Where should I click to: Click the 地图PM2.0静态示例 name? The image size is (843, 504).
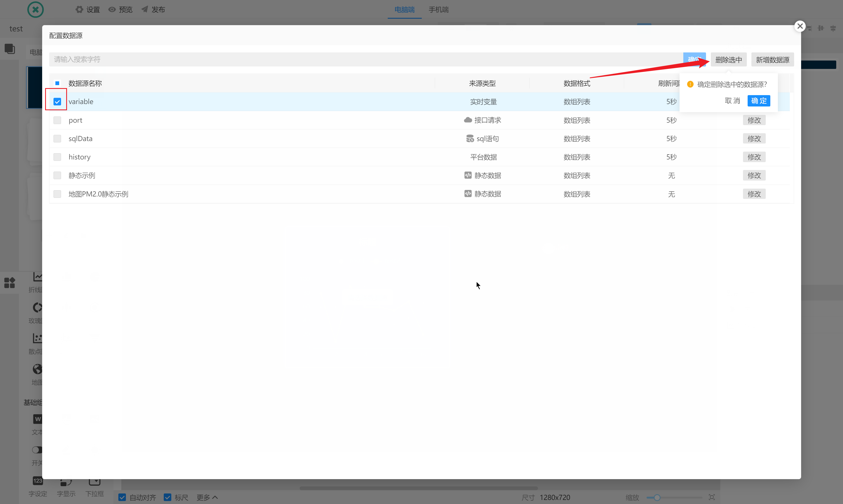98,194
